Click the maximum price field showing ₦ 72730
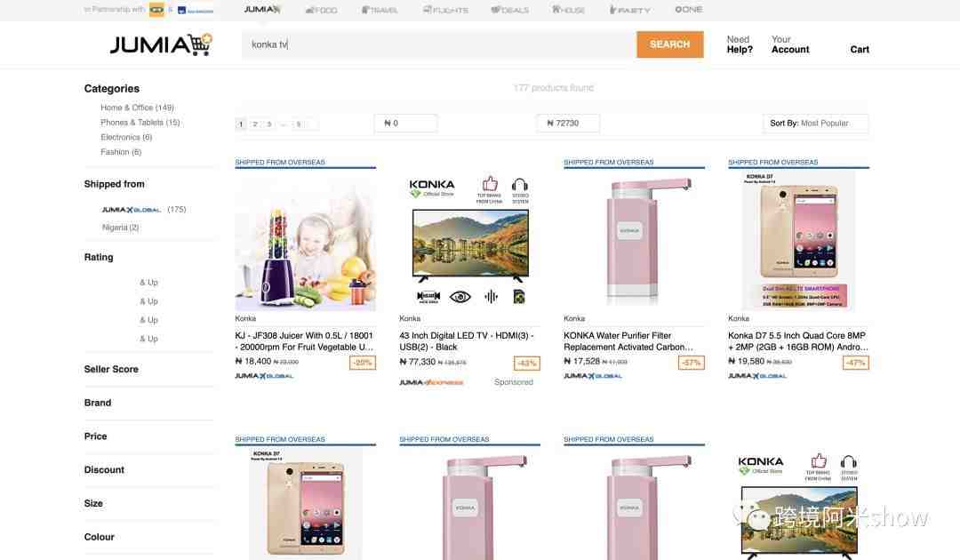 (568, 123)
